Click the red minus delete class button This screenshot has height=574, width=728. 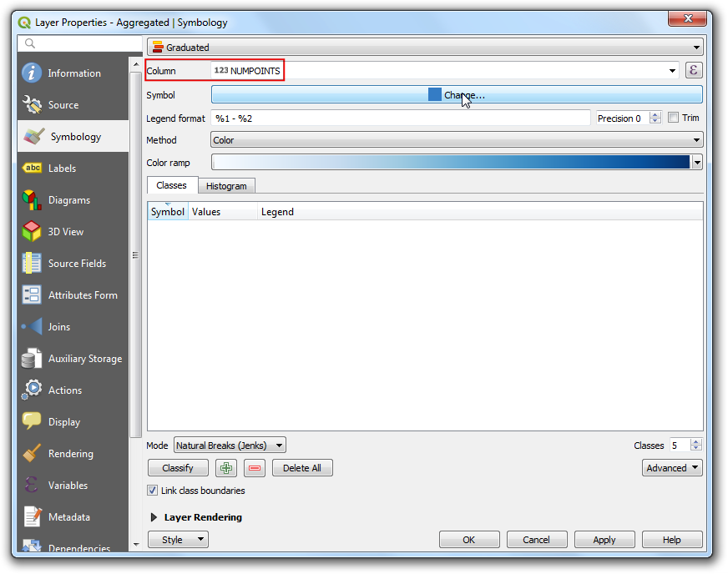click(x=255, y=468)
